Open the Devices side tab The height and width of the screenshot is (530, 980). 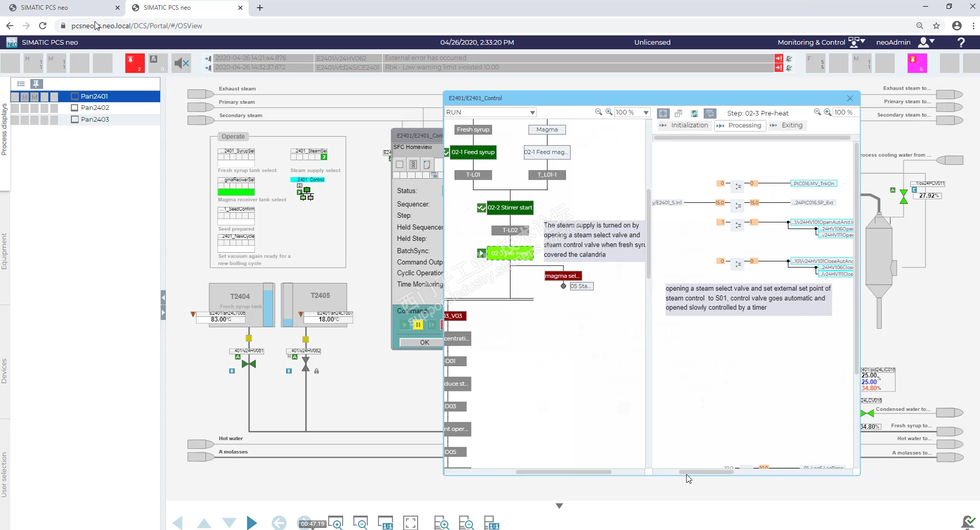tap(4, 371)
